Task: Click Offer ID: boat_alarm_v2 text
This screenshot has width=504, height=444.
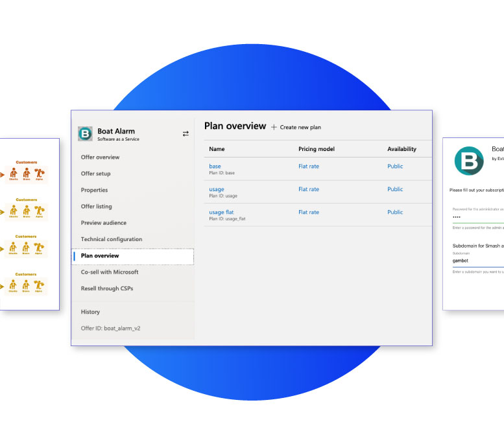Action: coord(110,329)
